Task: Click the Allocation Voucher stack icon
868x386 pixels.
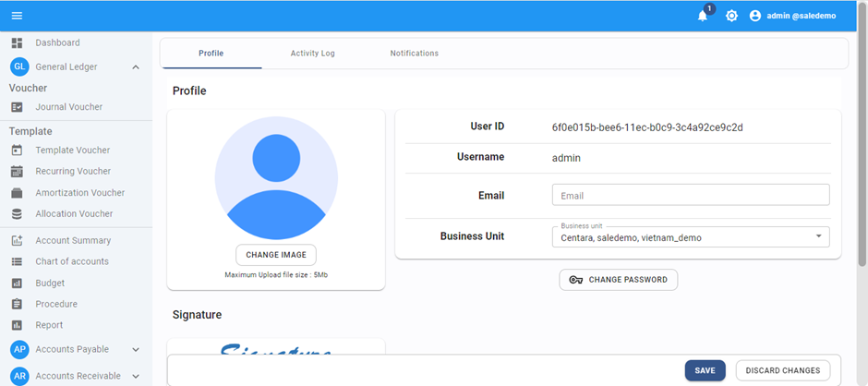Action: (x=17, y=213)
